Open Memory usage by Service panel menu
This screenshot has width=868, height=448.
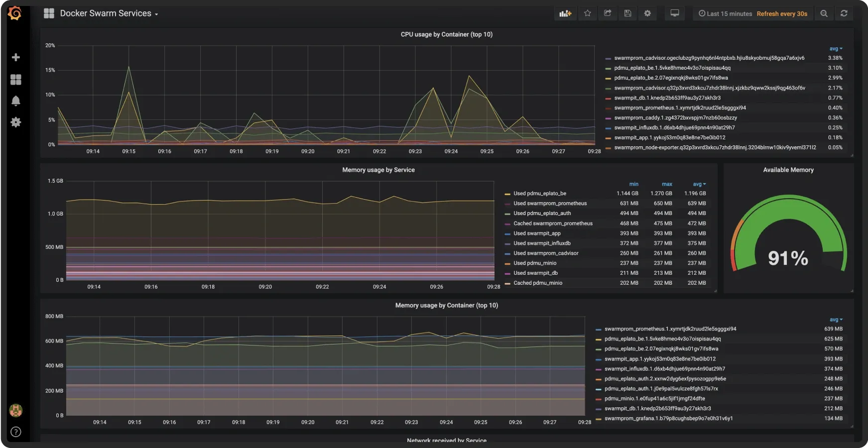(378, 170)
